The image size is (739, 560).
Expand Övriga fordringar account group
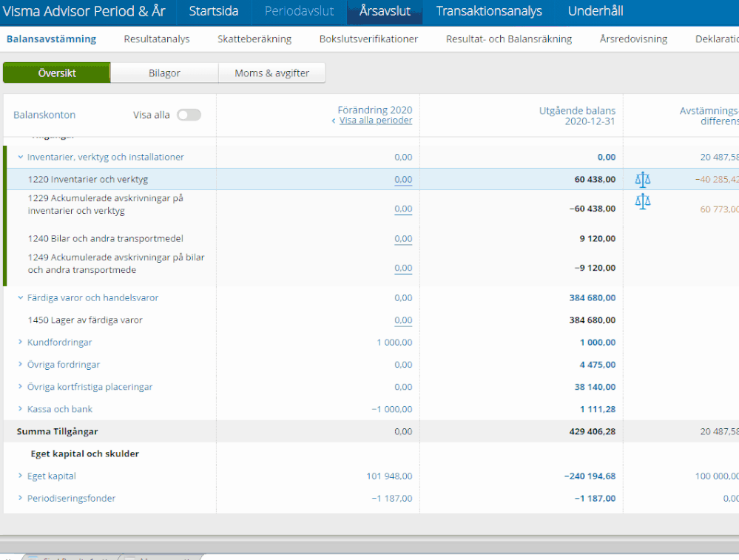[x=21, y=365]
